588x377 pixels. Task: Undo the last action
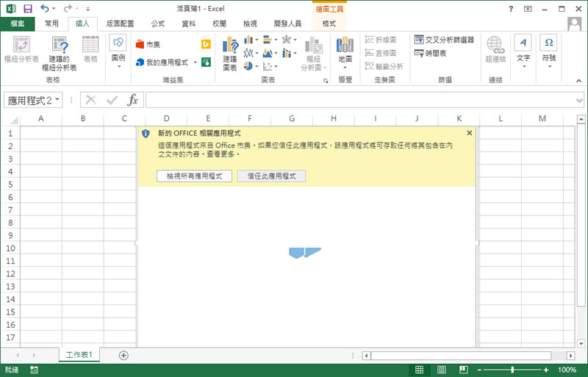45,8
